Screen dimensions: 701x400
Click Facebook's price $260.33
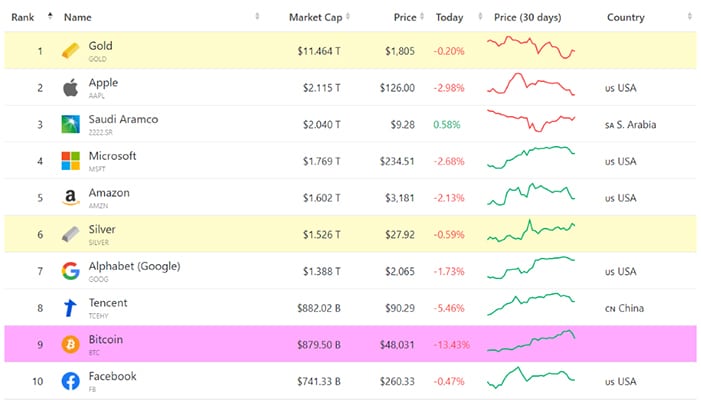point(397,382)
